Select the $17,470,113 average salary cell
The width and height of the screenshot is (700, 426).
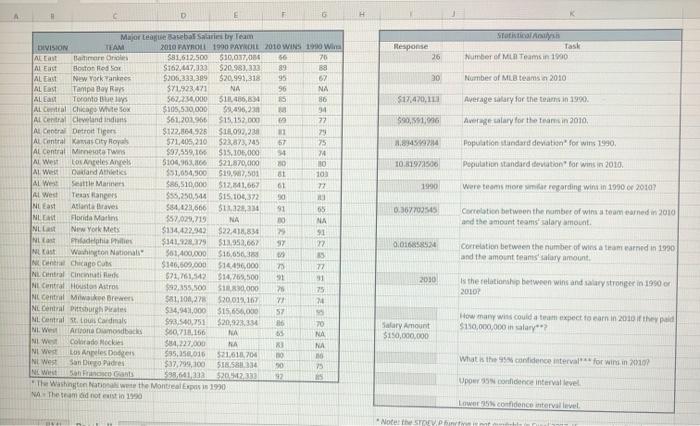pyautogui.click(x=411, y=99)
